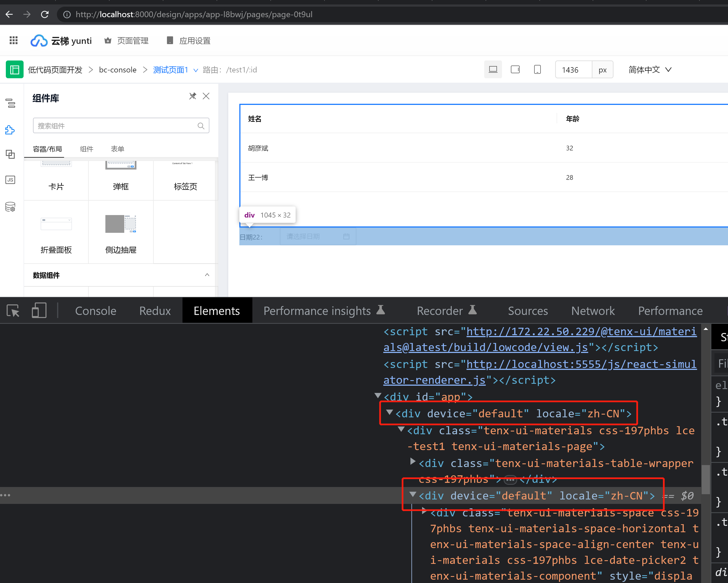
Task: Click the green low-code page icon
Action: point(14,70)
